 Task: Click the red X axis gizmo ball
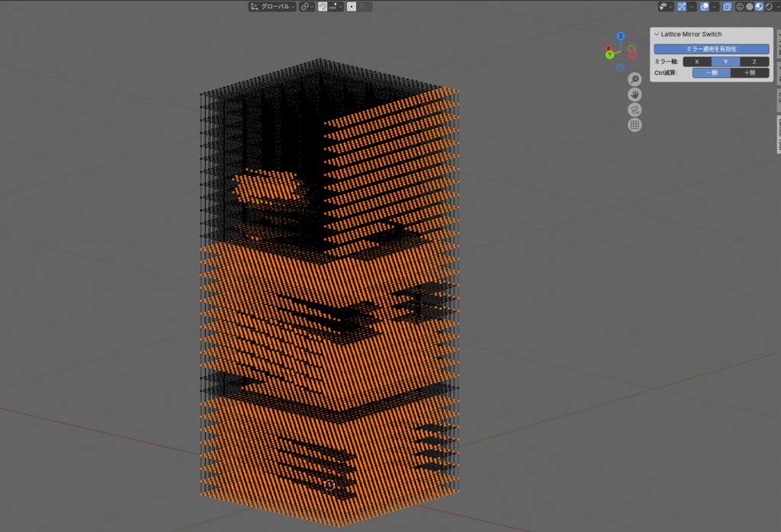[x=608, y=48]
